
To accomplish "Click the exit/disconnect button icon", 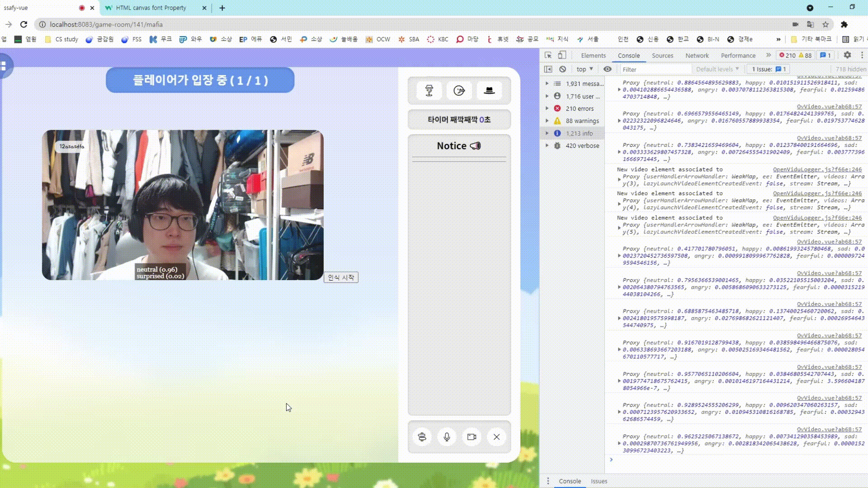I will pos(496,437).
